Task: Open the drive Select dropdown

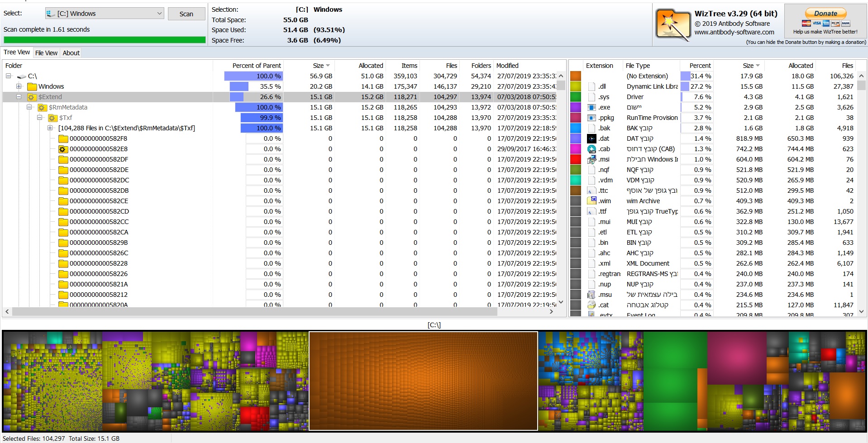Action: [105, 14]
